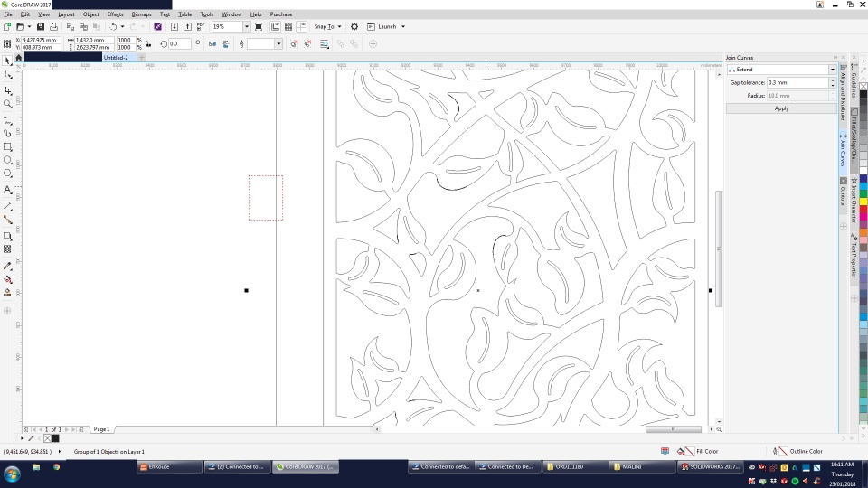Screen dimensions: 868x488
Task: Open the Undo history dropdown arrow
Action: pyautogui.click(x=122, y=26)
